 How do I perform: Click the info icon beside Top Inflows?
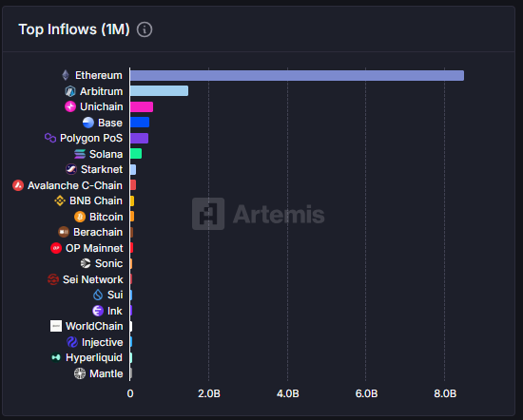click(145, 29)
